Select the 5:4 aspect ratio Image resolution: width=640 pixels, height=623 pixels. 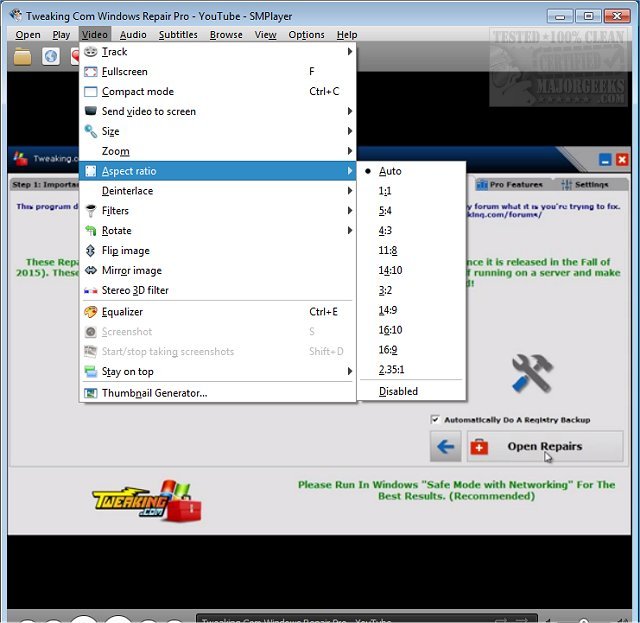(411, 211)
